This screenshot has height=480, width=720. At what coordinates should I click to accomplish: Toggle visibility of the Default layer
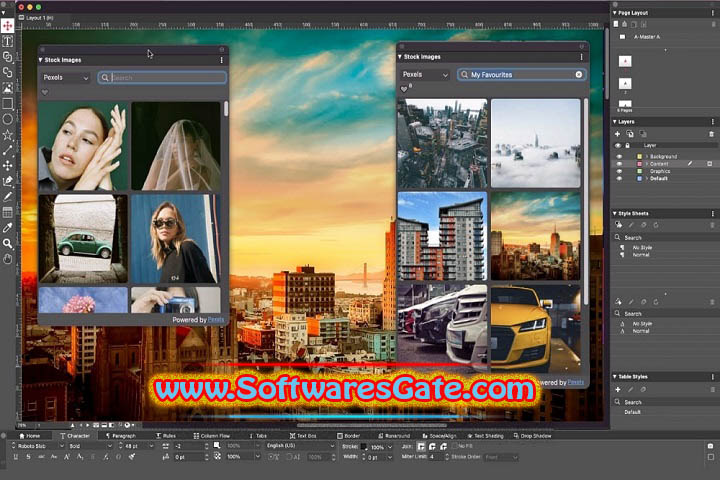[619, 179]
